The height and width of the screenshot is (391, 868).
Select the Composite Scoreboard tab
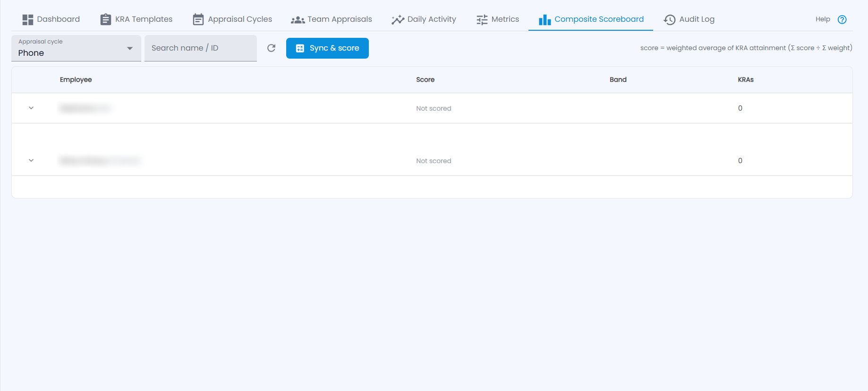click(x=591, y=19)
